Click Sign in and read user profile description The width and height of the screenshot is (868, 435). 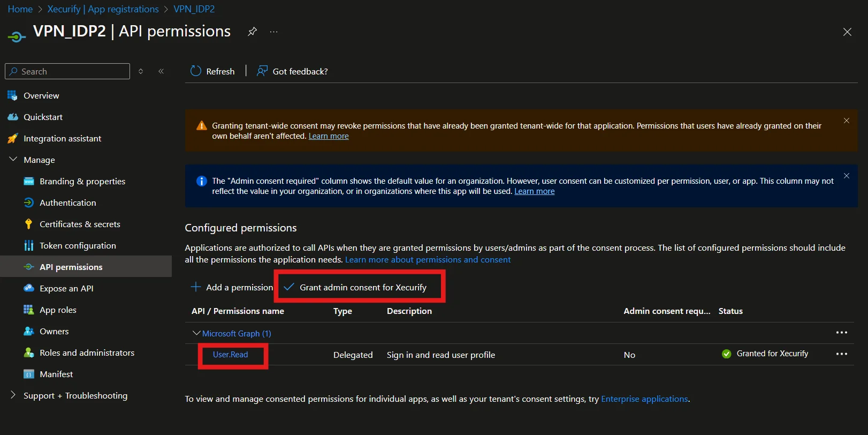[x=441, y=355]
